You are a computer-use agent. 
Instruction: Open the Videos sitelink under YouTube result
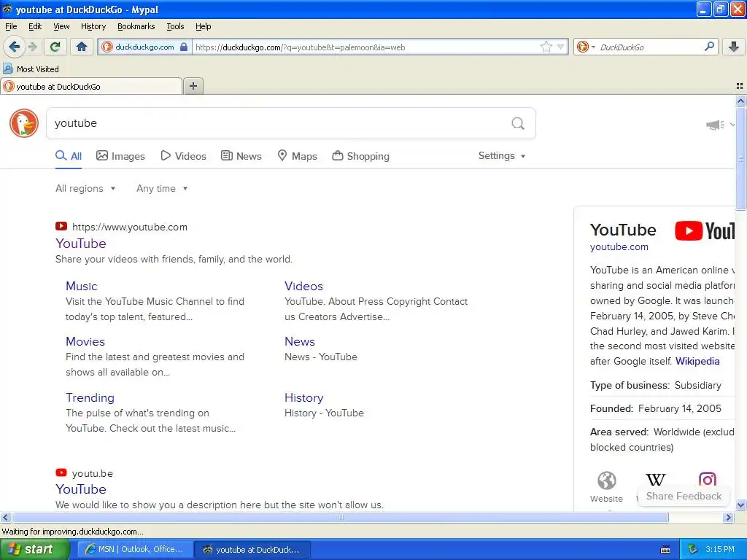pos(303,286)
